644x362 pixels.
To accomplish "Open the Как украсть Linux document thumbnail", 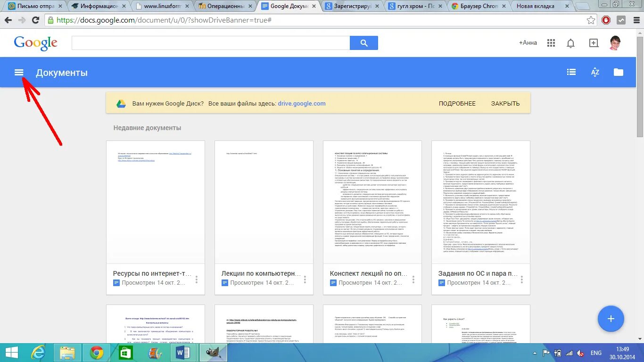I will click(481, 324).
